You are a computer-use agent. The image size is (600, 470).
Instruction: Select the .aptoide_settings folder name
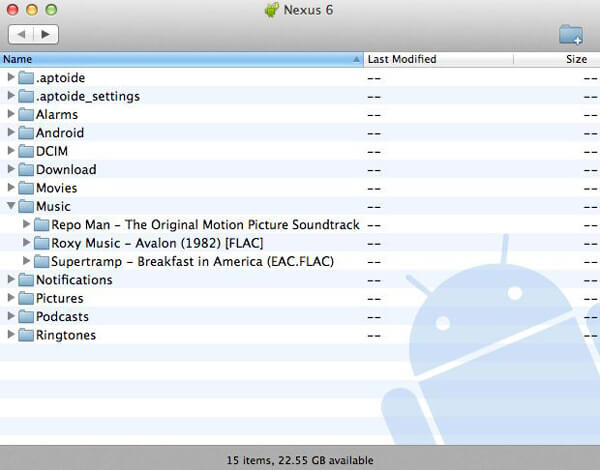point(88,96)
